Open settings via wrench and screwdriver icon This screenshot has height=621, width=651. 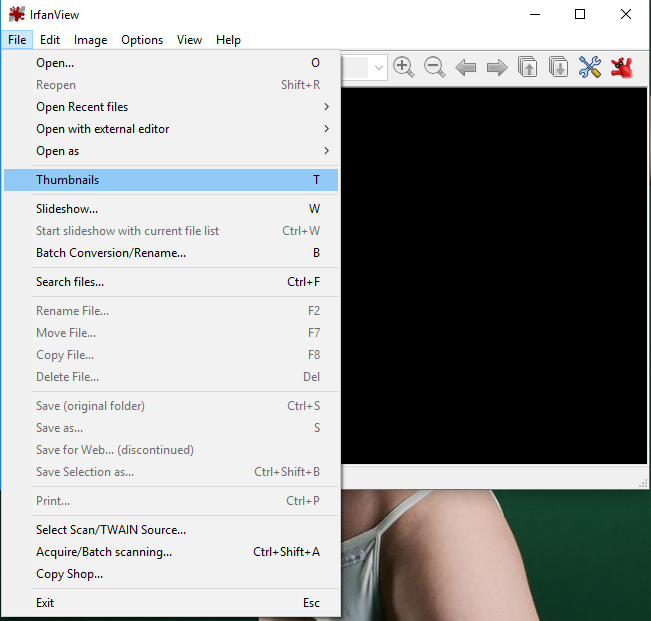[x=590, y=67]
